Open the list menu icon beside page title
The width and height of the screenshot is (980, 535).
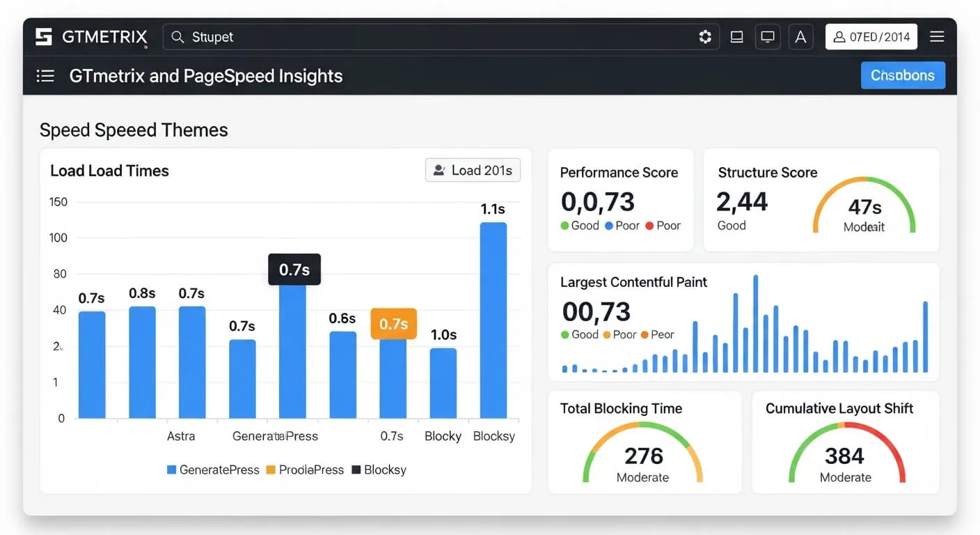tap(45, 76)
